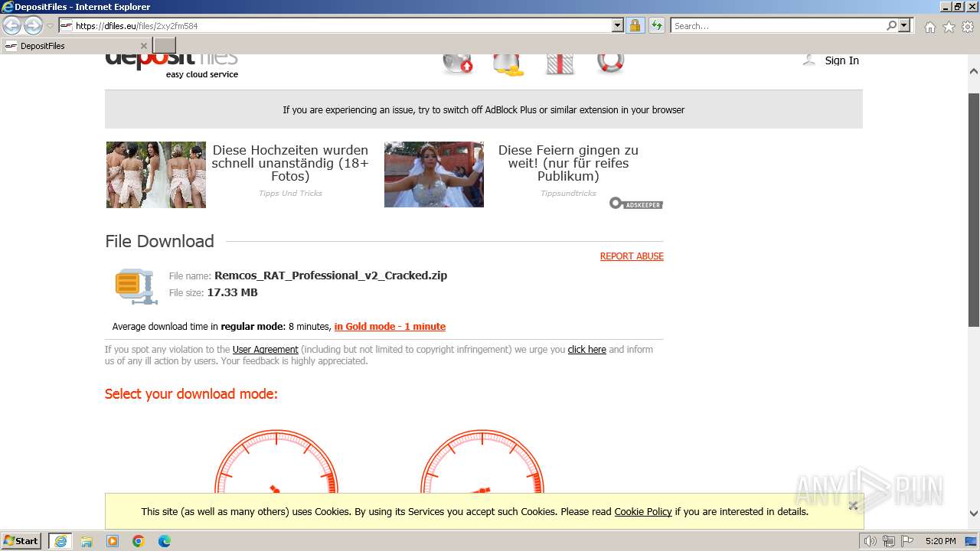Click the gift box bonus icon
The width and height of the screenshot is (980, 551).
click(x=560, y=64)
